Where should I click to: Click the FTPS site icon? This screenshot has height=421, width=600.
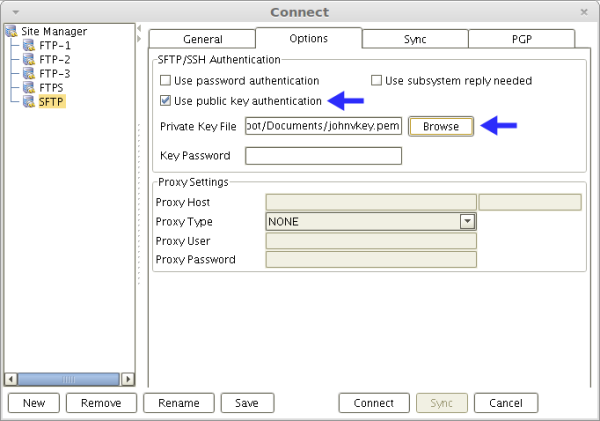[29, 87]
